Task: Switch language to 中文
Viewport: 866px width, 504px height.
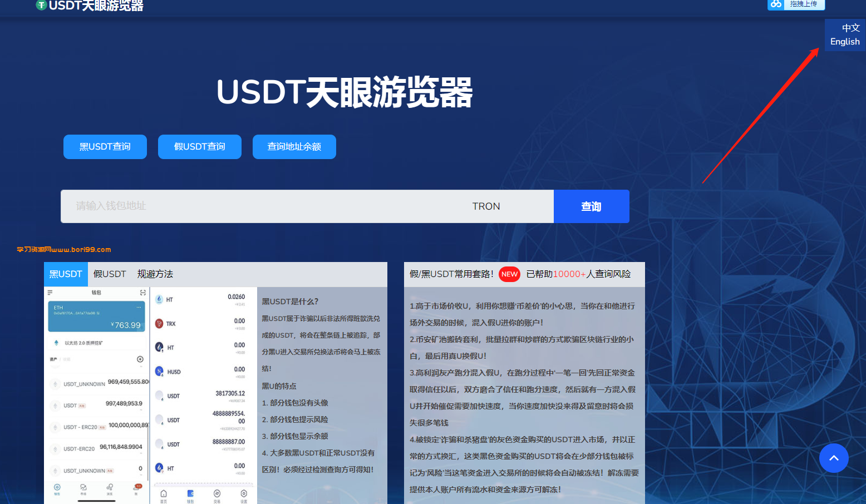Action: click(850, 28)
